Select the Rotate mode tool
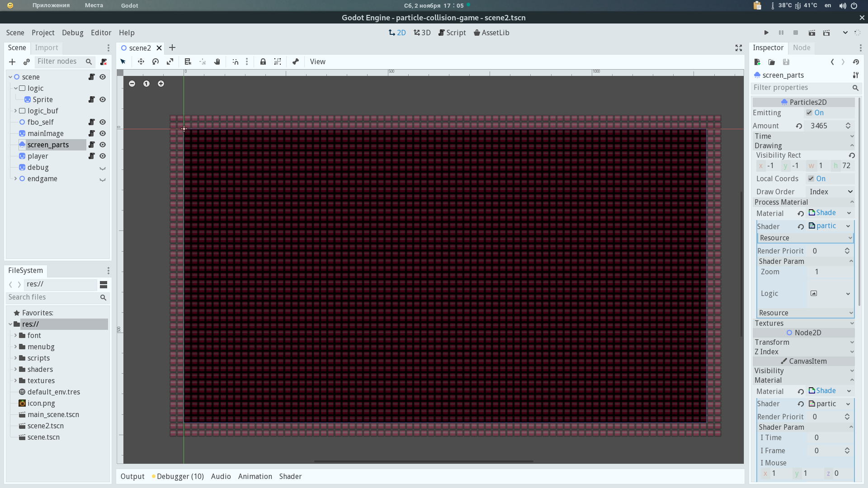The image size is (868, 488). [156, 62]
